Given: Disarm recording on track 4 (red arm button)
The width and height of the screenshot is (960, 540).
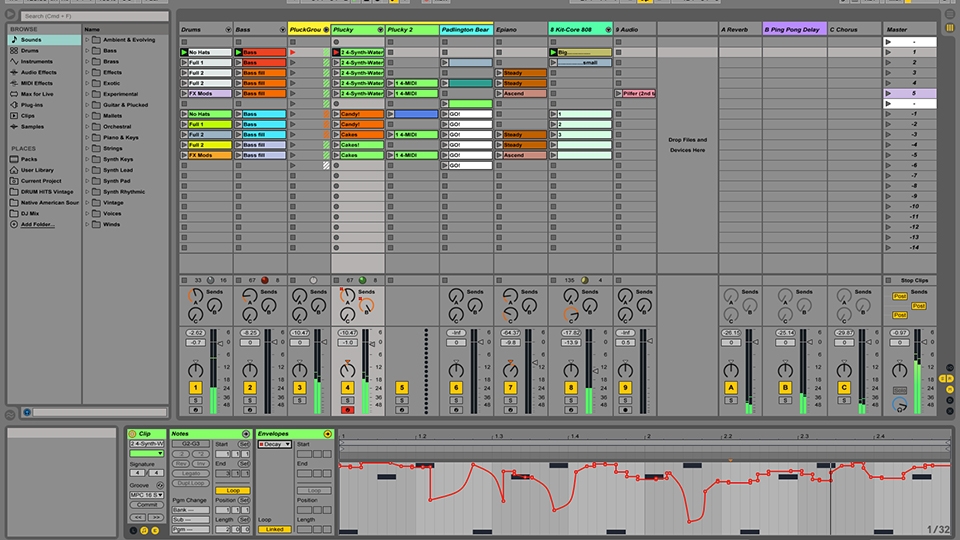Looking at the screenshot, I should pos(347,410).
